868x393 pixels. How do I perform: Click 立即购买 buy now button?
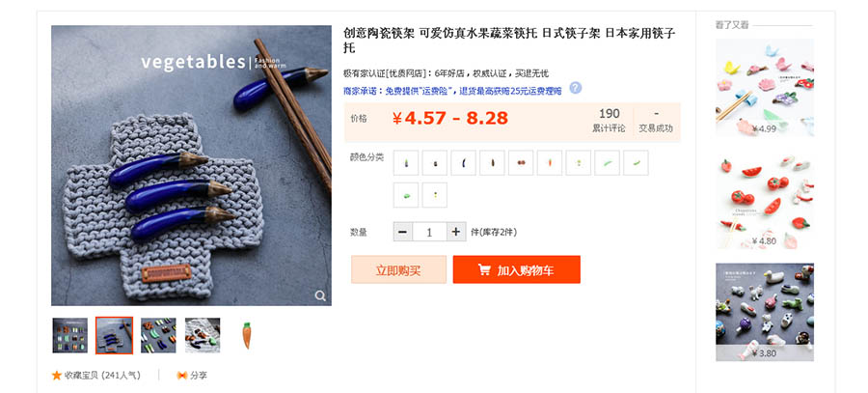[x=398, y=269]
